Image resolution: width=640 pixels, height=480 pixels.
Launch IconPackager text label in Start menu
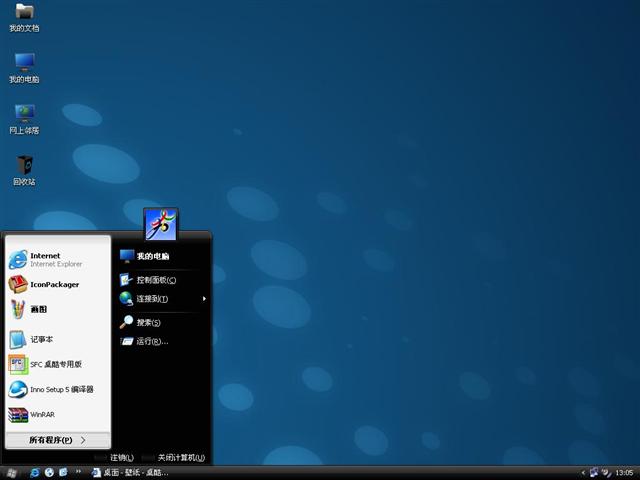[55, 284]
